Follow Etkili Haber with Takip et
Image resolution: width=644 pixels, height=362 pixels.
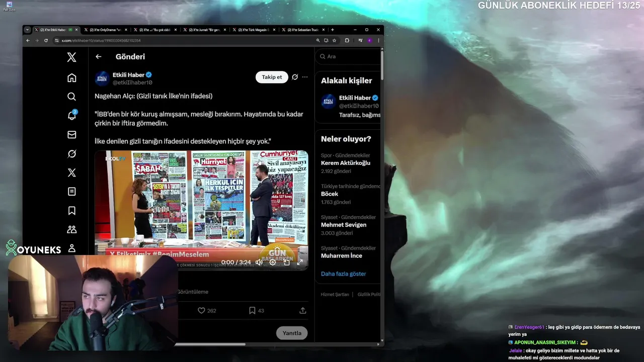272,77
